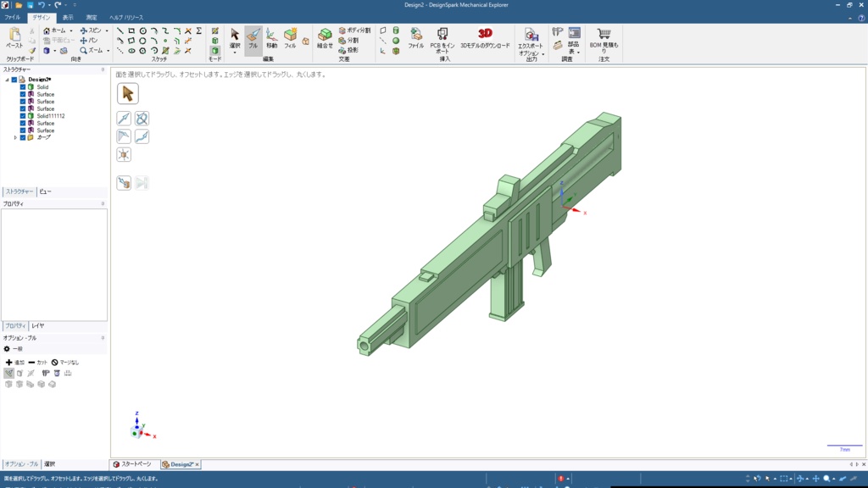
Task: Select Solid111112 in structure tree
Action: [50, 116]
